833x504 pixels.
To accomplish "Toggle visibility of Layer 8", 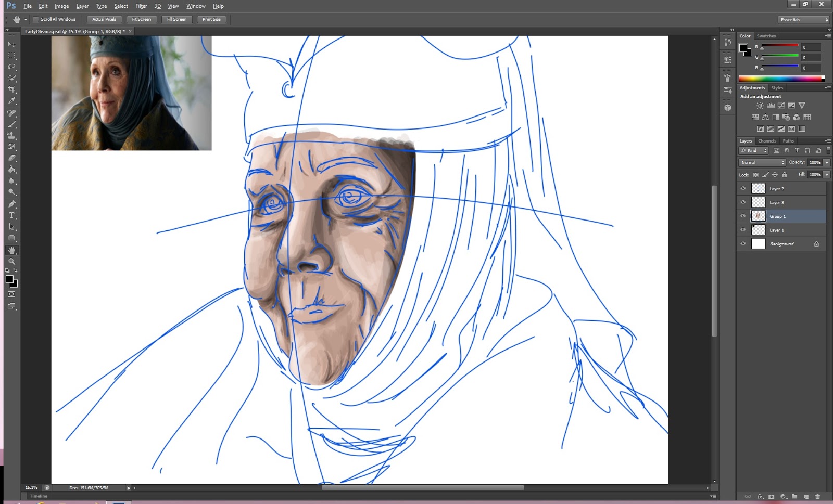I will pos(743,202).
